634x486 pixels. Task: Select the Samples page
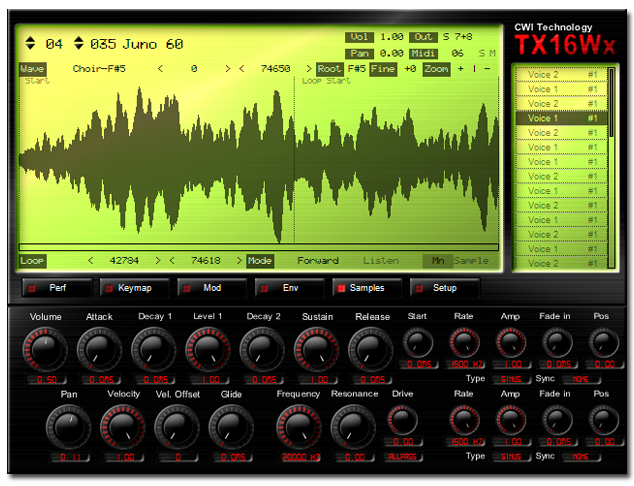367,288
